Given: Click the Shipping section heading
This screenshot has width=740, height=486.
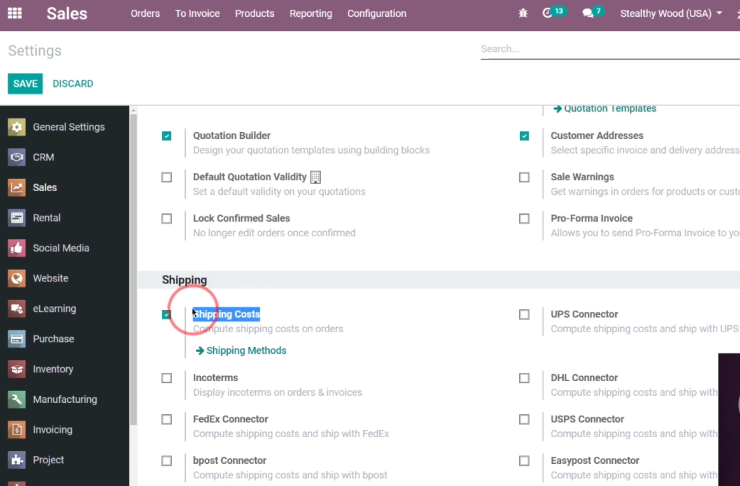Looking at the screenshot, I should 184,280.
